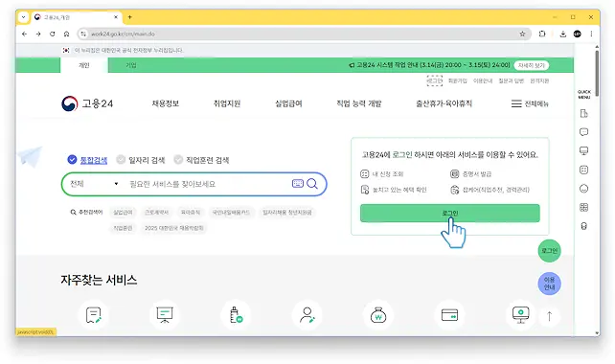Click the 실업급여 recommended keyword chip

point(123,213)
